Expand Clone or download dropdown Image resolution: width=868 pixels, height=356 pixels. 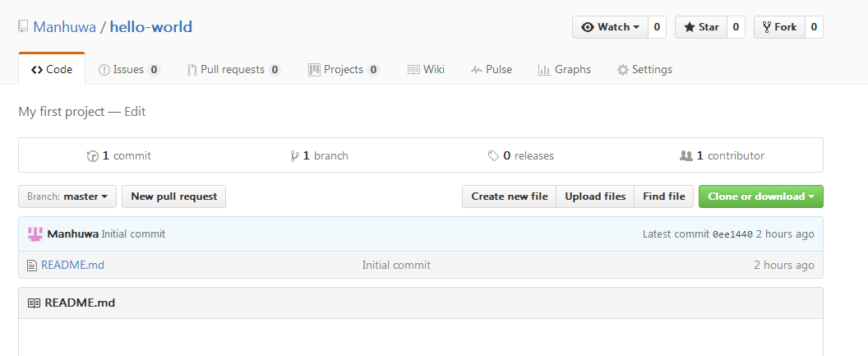761,196
